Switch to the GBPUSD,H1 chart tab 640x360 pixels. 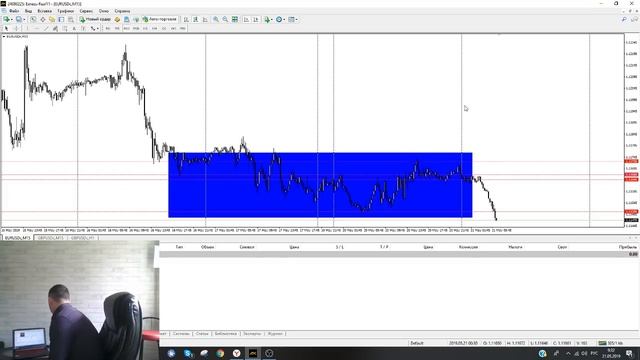click(82, 238)
